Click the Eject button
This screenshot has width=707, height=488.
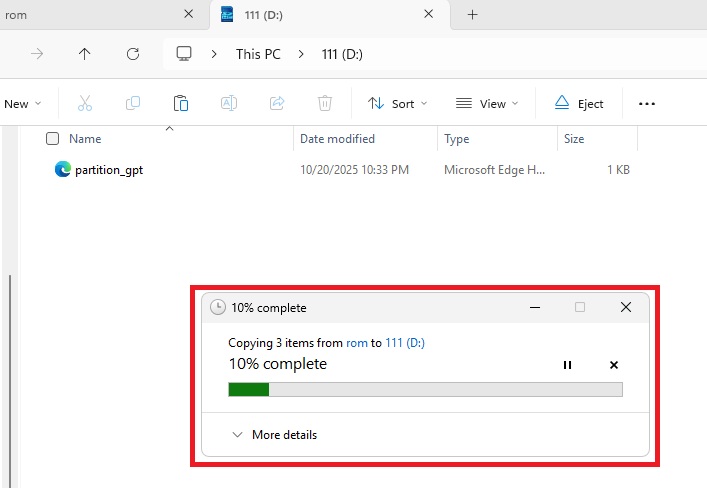pyautogui.click(x=579, y=104)
